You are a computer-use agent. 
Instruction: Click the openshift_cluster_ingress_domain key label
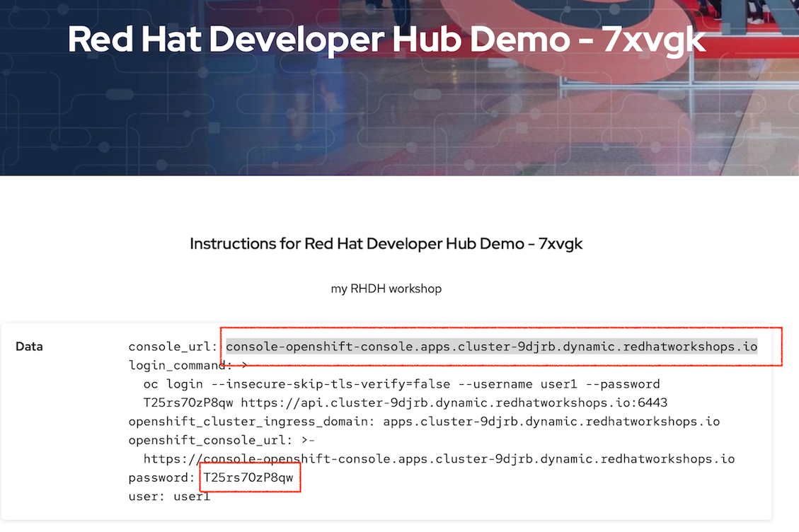coord(253,422)
